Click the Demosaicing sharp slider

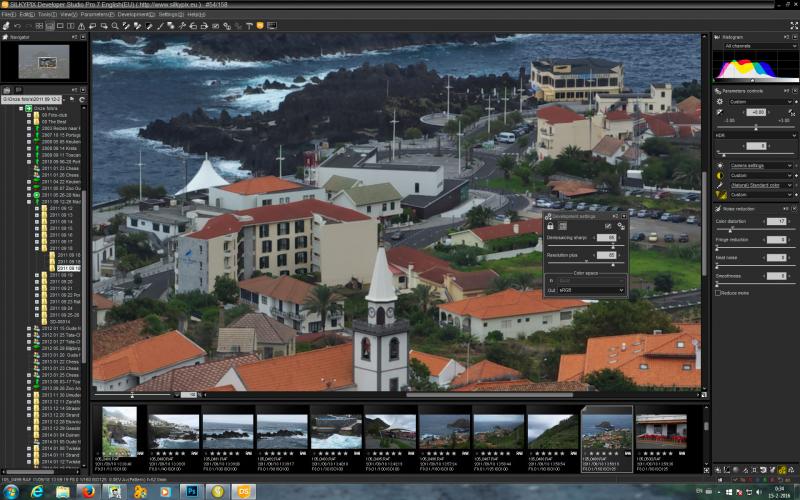click(x=585, y=246)
